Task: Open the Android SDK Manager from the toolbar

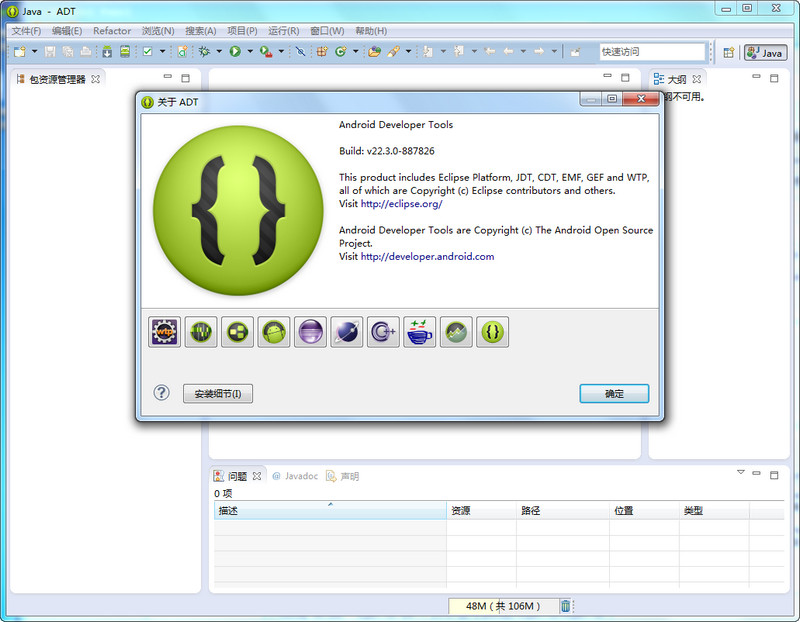Action: pyautogui.click(x=107, y=52)
